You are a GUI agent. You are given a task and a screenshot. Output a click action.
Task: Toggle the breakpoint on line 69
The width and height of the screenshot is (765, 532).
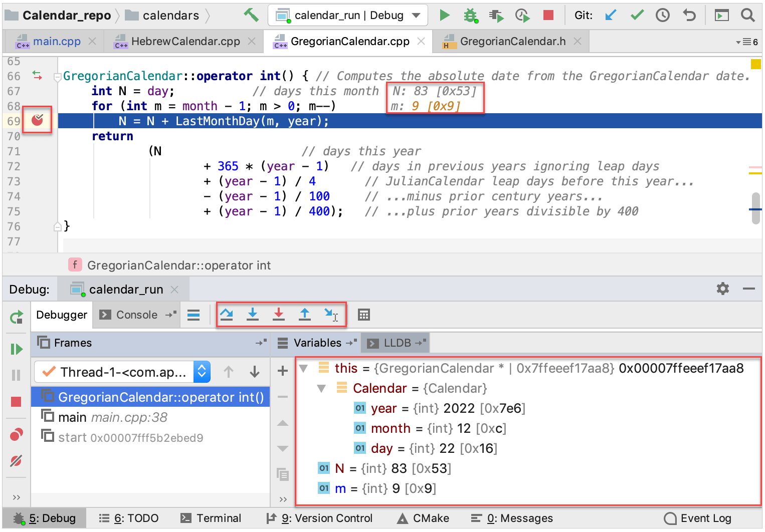tap(38, 120)
